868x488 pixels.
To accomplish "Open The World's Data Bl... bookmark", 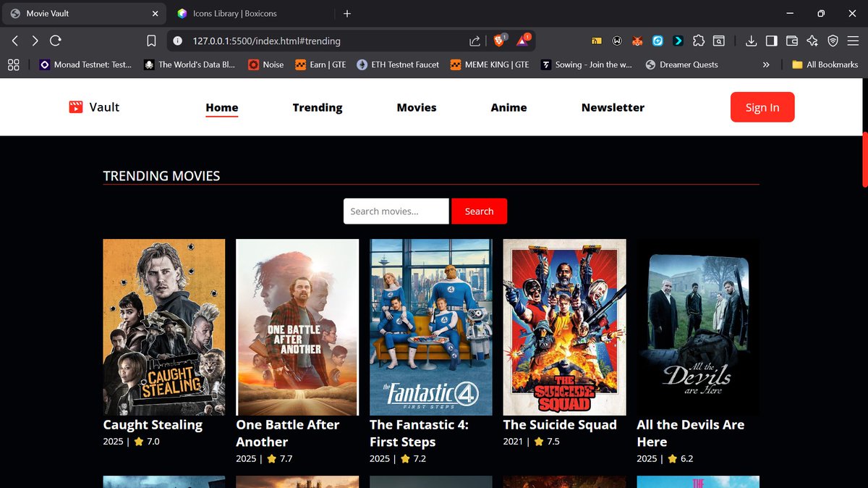I will [x=190, y=64].
